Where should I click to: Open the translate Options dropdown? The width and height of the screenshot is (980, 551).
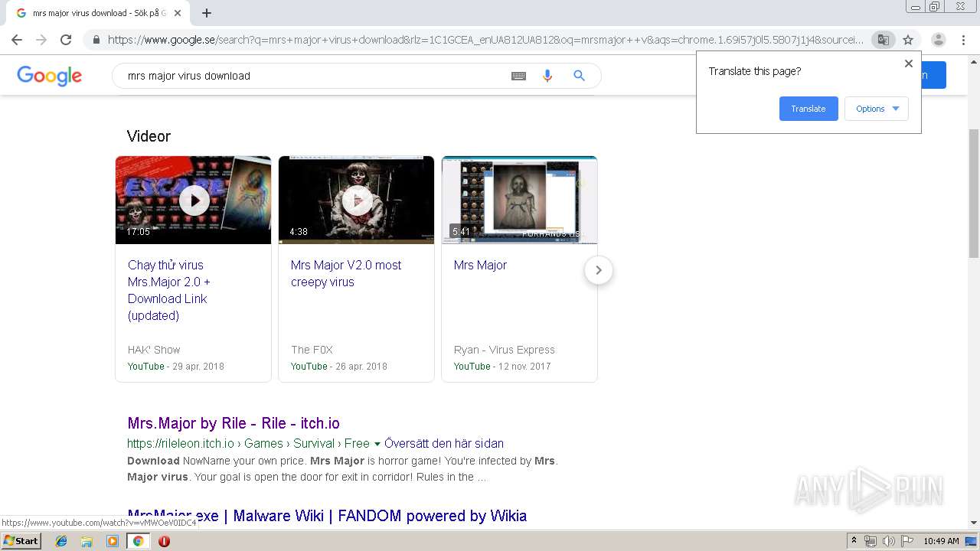(877, 109)
